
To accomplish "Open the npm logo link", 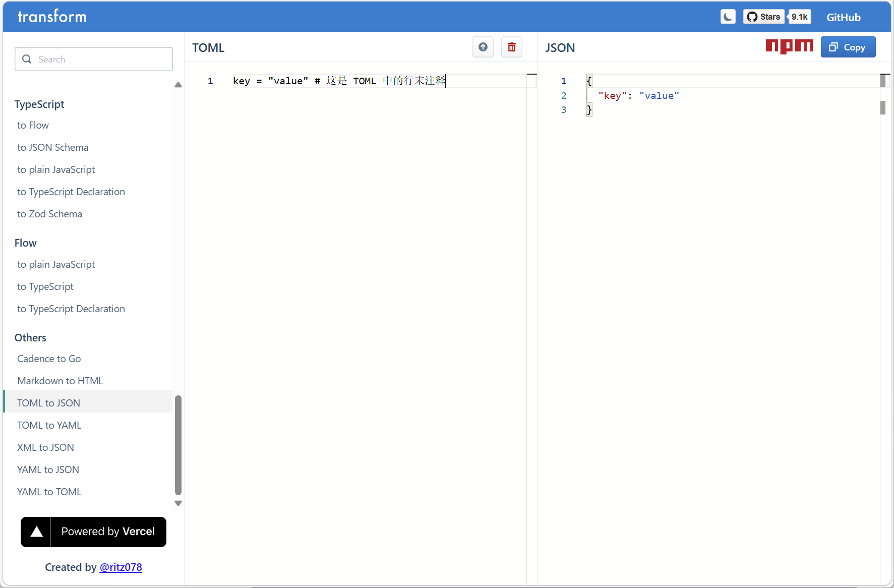I will coord(789,46).
